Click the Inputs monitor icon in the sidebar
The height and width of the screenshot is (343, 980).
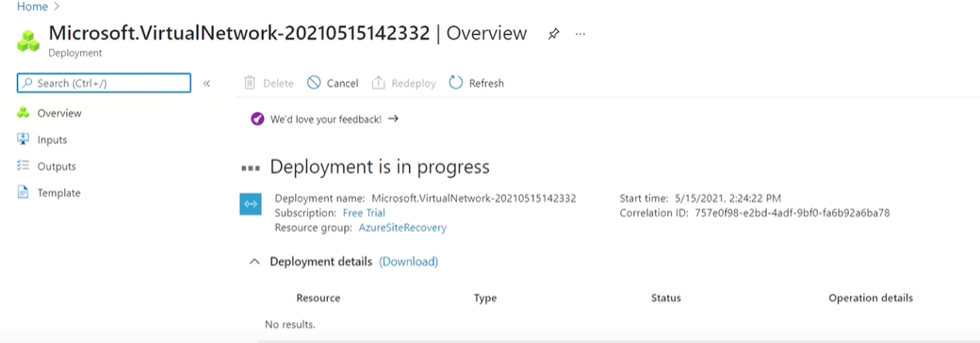(x=24, y=139)
